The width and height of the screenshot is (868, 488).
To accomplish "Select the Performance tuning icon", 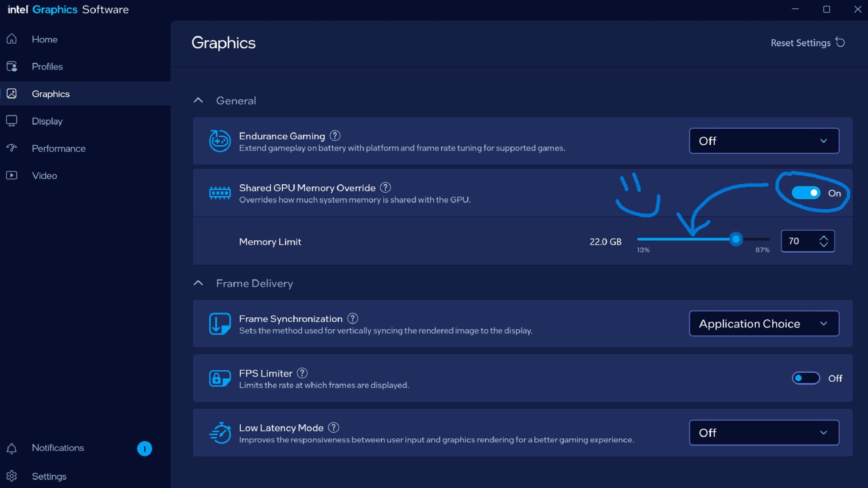I will 12,148.
